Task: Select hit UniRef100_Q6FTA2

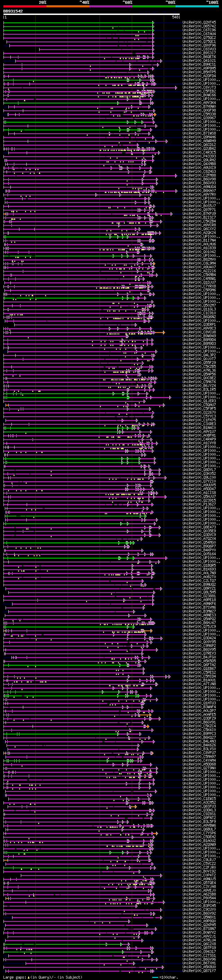Action: (199, 665)
